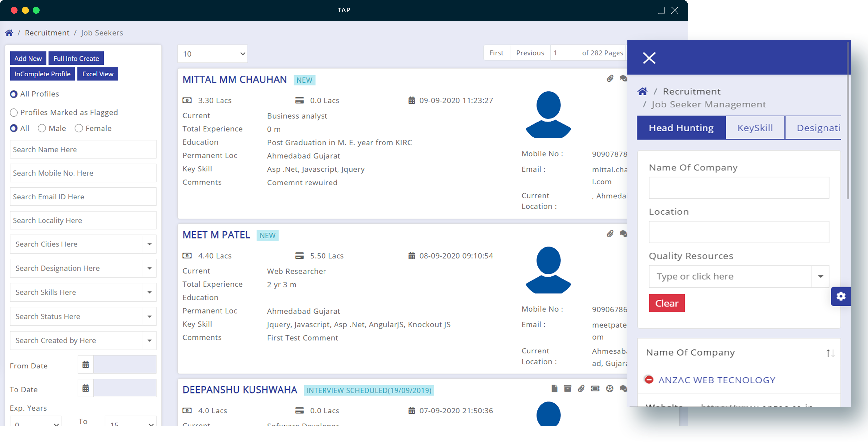868x442 pixels.
Task: Click calendar icon beside 09-09-2020 11:23:27
Action: (412, 100)
